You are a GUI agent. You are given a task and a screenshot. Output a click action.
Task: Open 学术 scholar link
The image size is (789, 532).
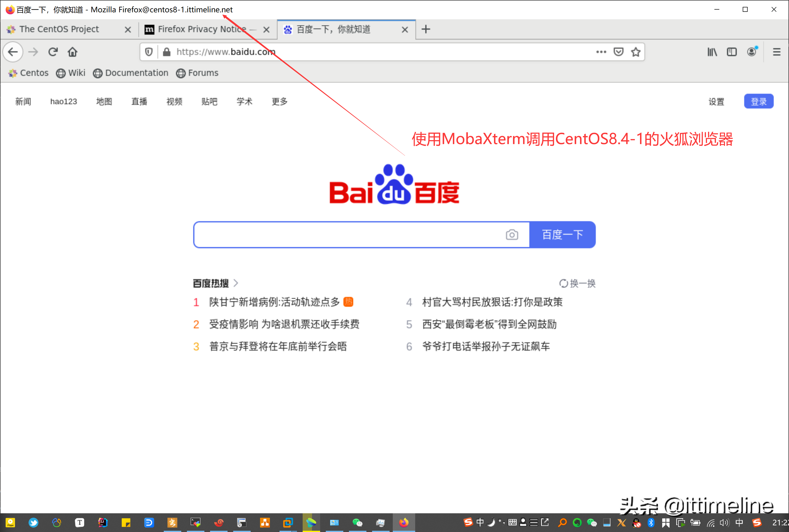244,101
